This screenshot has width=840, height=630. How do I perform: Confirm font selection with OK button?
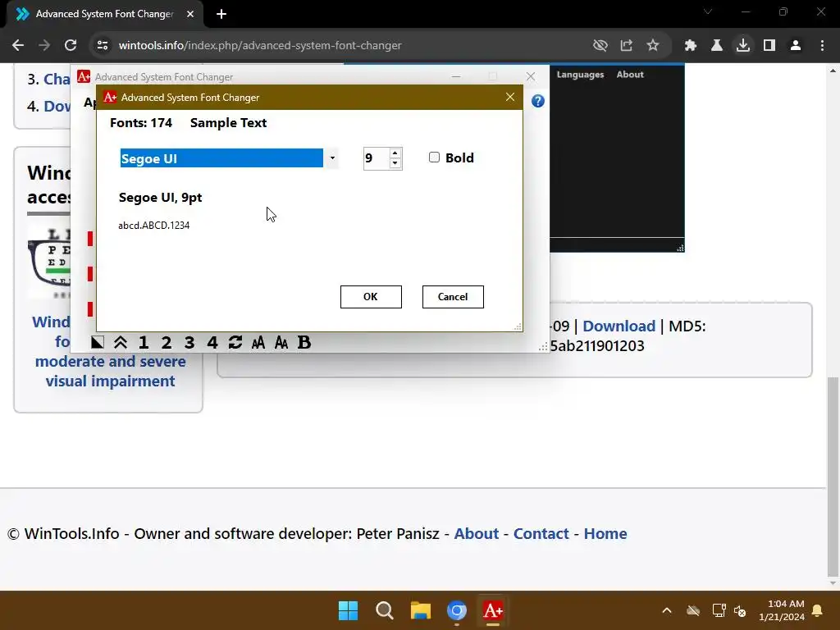click(x=371, y=297)
